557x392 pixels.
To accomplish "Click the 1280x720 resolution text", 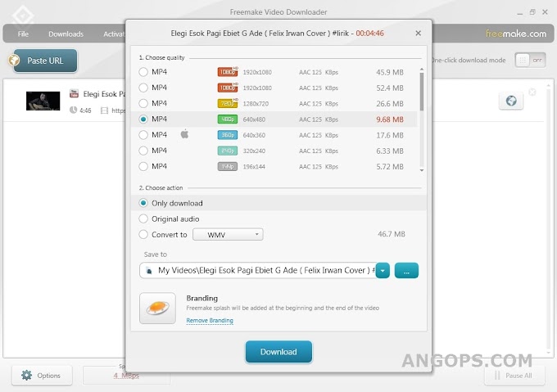I will pyautogui.click(x=256, y=104).
